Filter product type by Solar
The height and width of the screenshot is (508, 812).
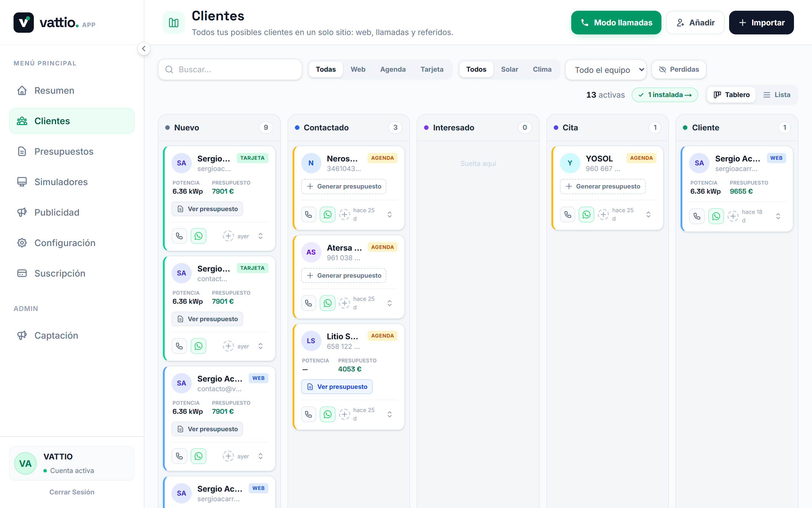tap(509, 69)
